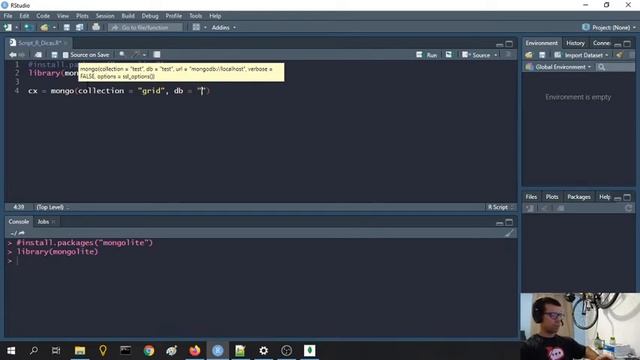Switch to the Environment tab
This screenshot has height=360, width=640.
point(541,43)
